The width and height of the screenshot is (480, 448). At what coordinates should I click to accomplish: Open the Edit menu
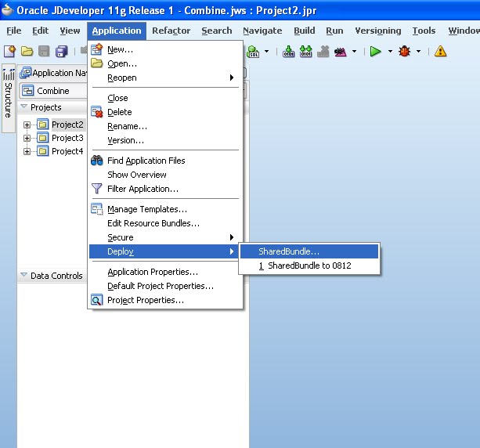tap(40, 31)
